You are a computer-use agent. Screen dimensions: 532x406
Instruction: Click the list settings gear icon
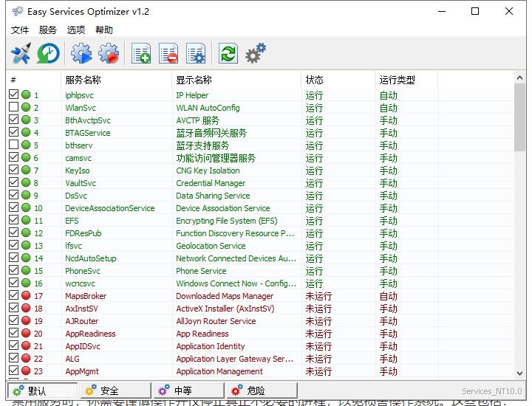[196, 54]
